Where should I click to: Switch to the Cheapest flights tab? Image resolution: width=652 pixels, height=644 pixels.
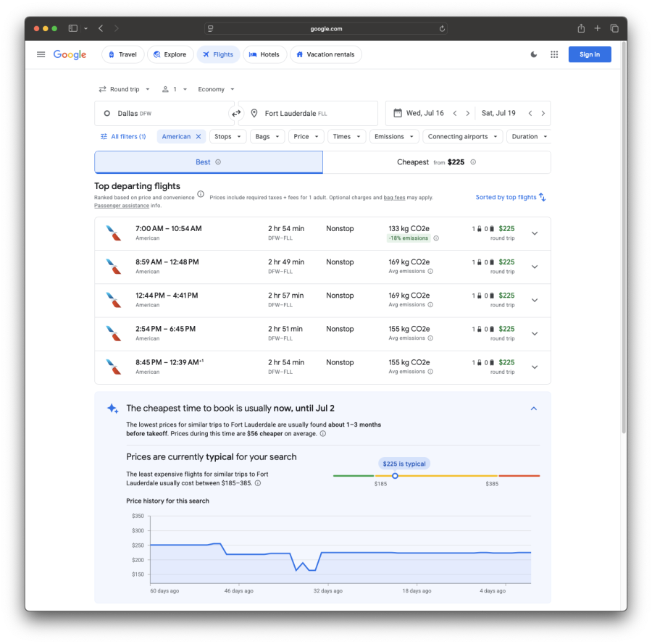click(437, 162)
